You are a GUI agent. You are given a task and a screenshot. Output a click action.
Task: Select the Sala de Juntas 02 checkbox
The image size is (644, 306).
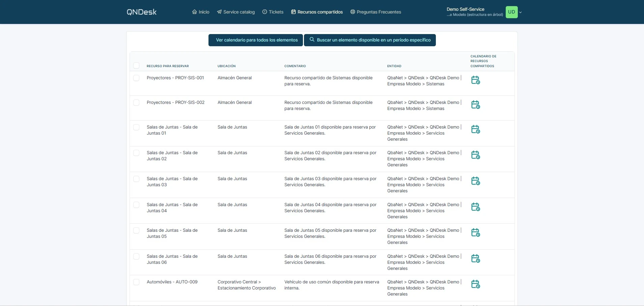[x=136, y=153]
